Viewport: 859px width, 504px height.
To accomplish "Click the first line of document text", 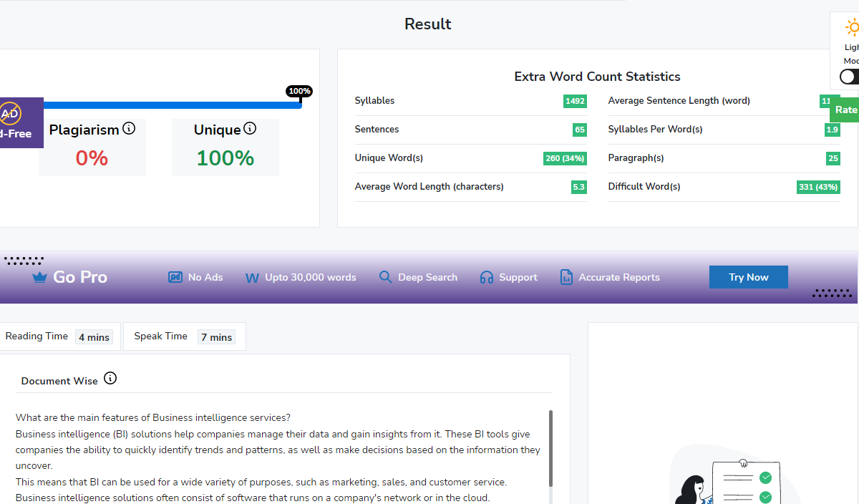I will point(153,418).
